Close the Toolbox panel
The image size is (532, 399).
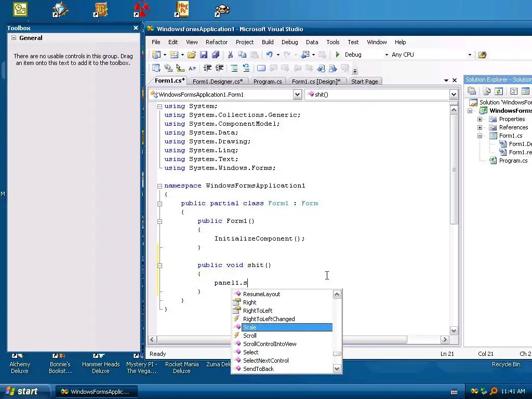136,28
